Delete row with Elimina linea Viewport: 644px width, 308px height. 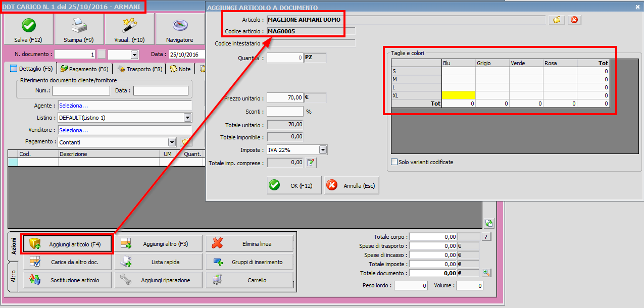pyautogui.click(x=249, y=244)
